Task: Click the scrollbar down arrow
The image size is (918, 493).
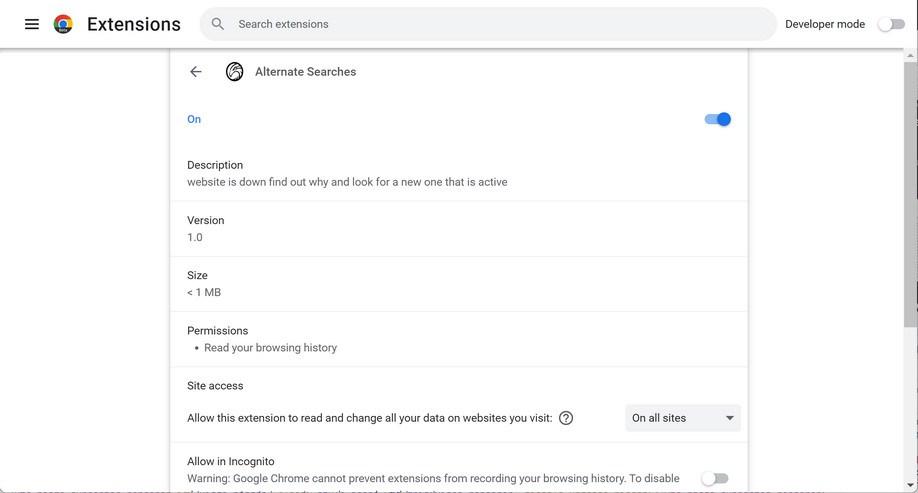Action: pyautogui.click(x=910, y=485)
